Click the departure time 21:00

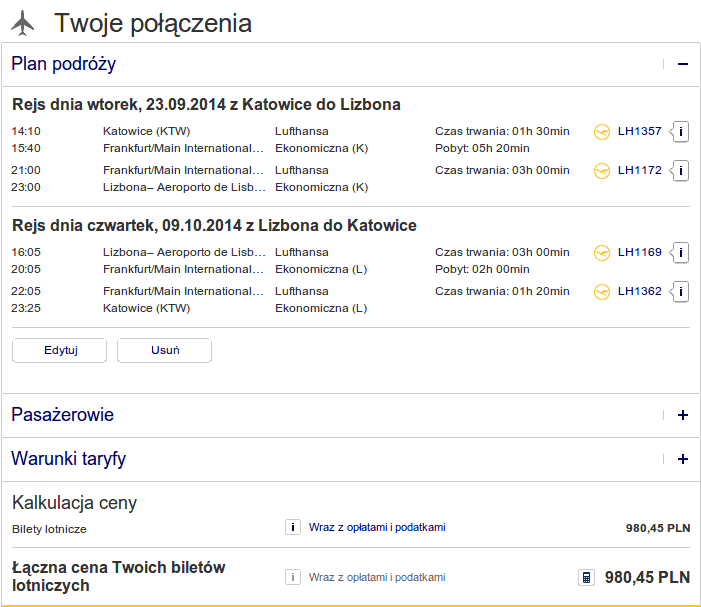point(26,170)
